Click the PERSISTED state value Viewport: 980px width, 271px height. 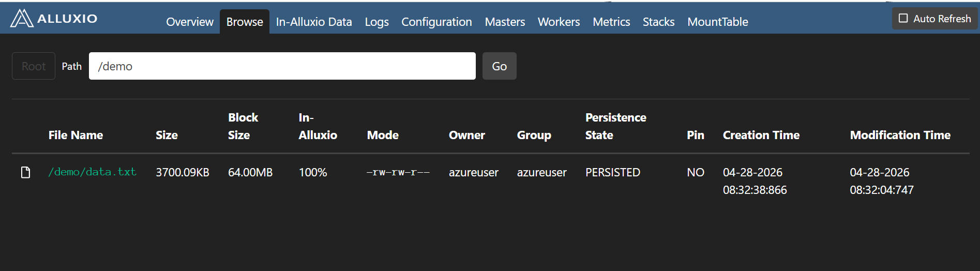tap(613, 172)
